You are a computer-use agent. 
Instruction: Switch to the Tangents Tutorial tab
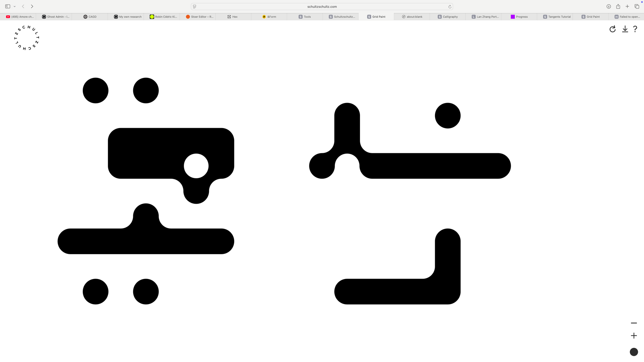click(557, 17)
